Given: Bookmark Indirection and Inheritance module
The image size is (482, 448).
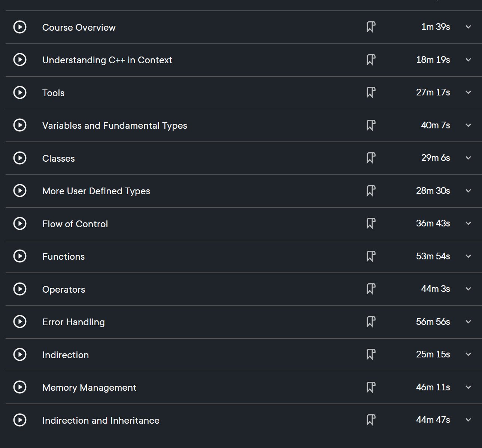Looking at the screenshot, I should point(371,420).
